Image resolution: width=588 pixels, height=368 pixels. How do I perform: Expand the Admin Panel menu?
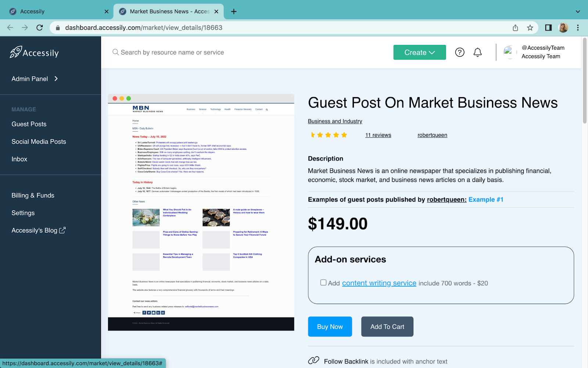coord(35,79)
